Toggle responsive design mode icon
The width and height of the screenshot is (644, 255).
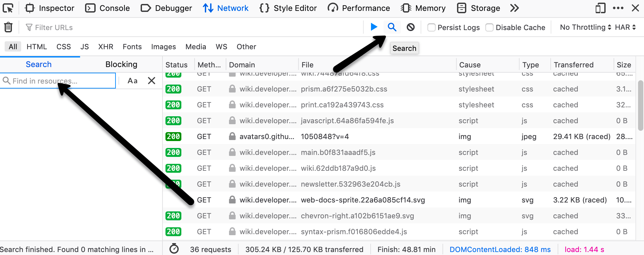(600, 8)
